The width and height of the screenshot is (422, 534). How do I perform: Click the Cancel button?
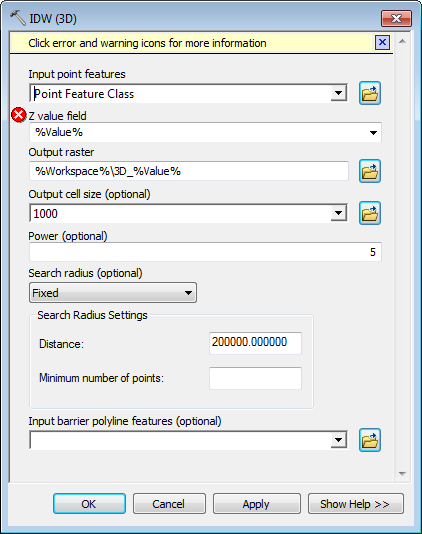[x=169, y=504]
